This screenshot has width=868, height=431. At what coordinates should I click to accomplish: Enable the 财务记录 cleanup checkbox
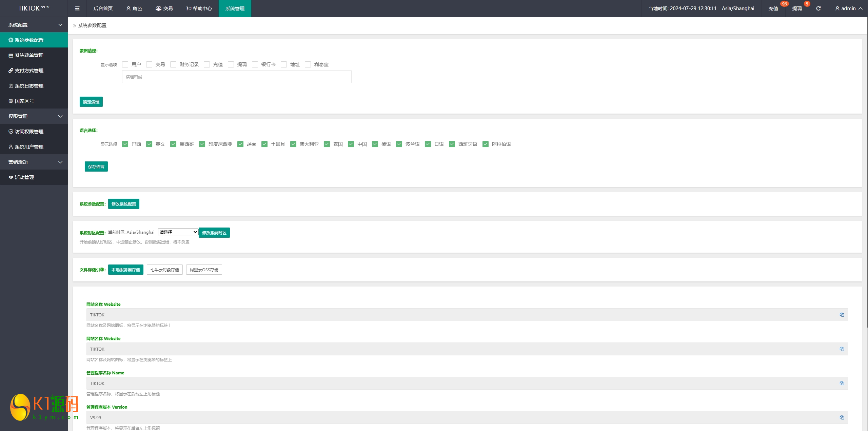(x=173, y=64)
